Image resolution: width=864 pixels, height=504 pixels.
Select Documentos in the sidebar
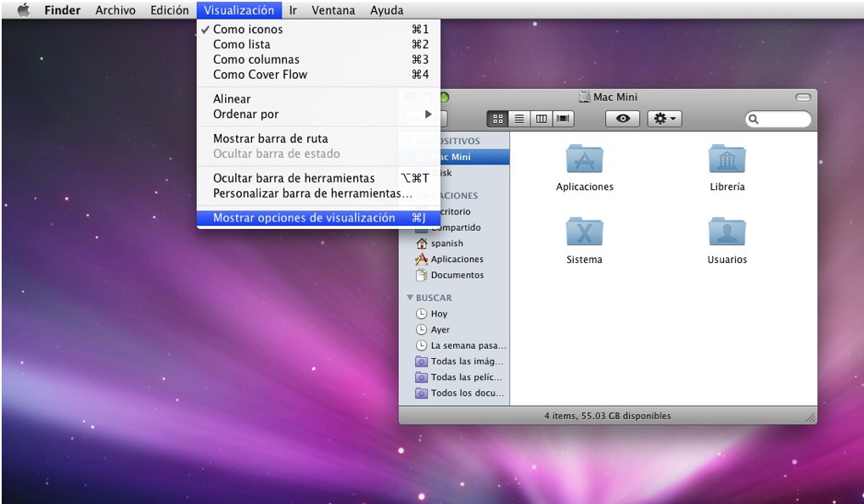455,276
